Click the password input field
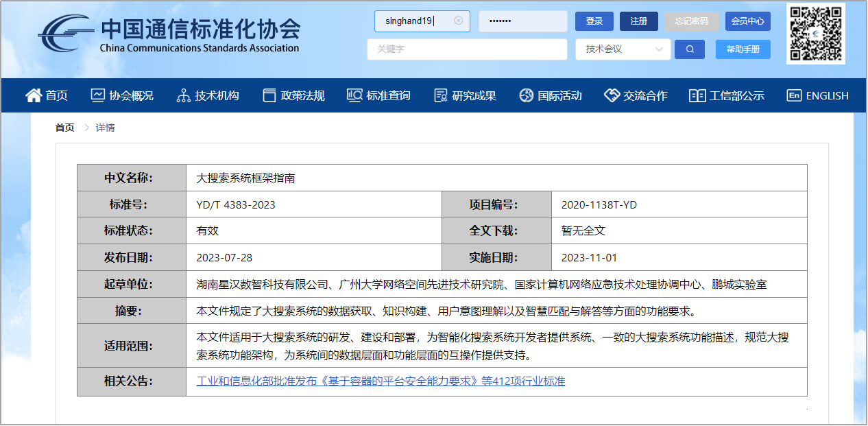 tap(523, 21)
